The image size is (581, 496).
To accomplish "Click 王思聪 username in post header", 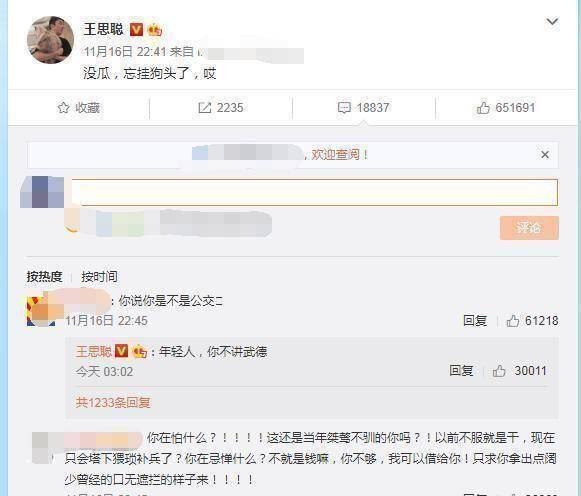I will pos(103,29).
